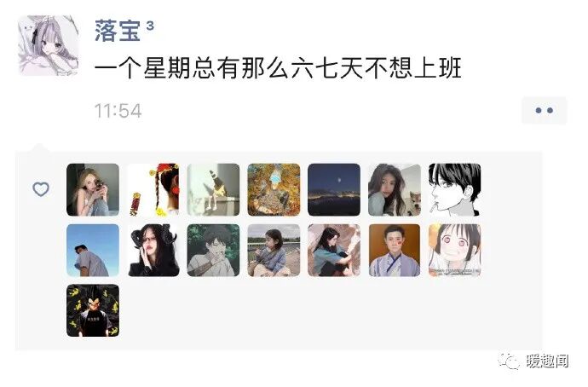Screen dimensions: 588x387
Task: Open the golden autumn leaves avatar
Action: pyautogui.click(x=274, y=190)
